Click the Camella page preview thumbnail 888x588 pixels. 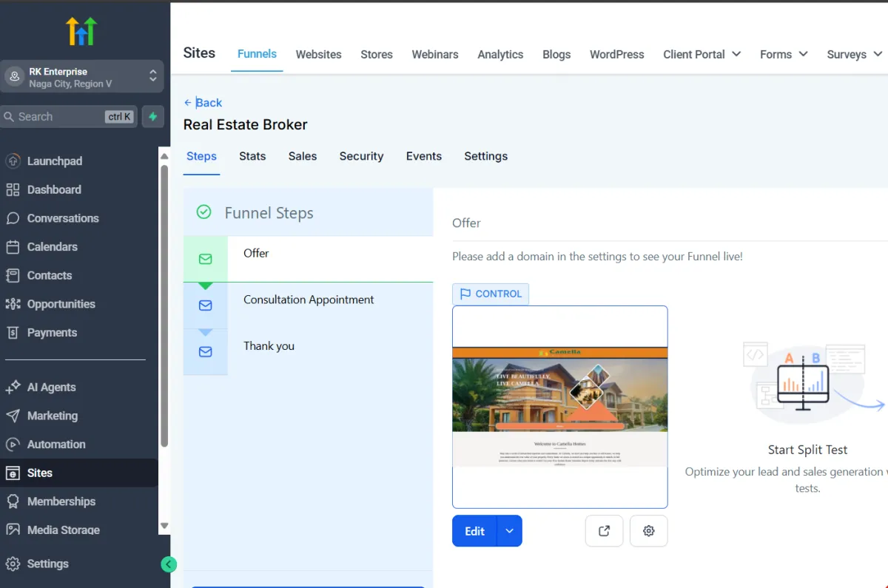(x=560, y=407)
